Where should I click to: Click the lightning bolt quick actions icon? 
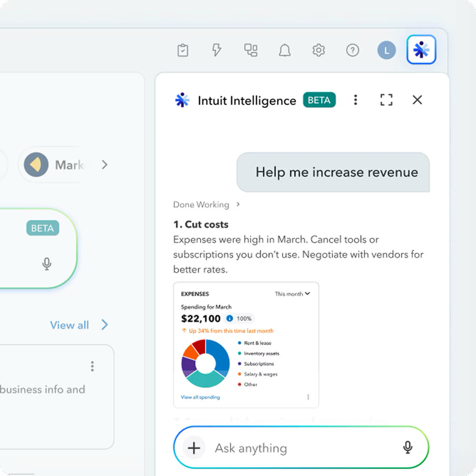pos(217,50)
